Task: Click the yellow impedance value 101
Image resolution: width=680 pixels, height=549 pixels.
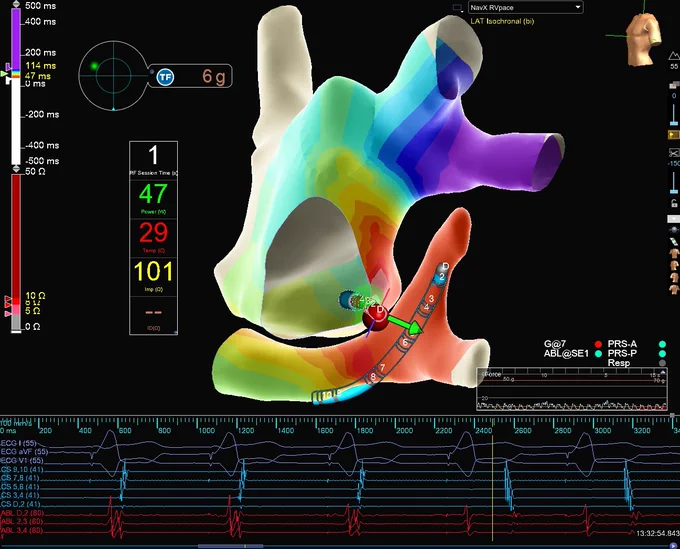Action: [x=154, y=271]
